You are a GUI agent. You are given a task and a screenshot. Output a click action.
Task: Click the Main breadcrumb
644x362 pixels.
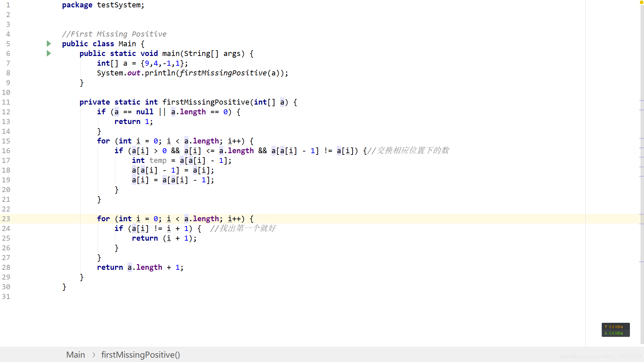[75, 355]
